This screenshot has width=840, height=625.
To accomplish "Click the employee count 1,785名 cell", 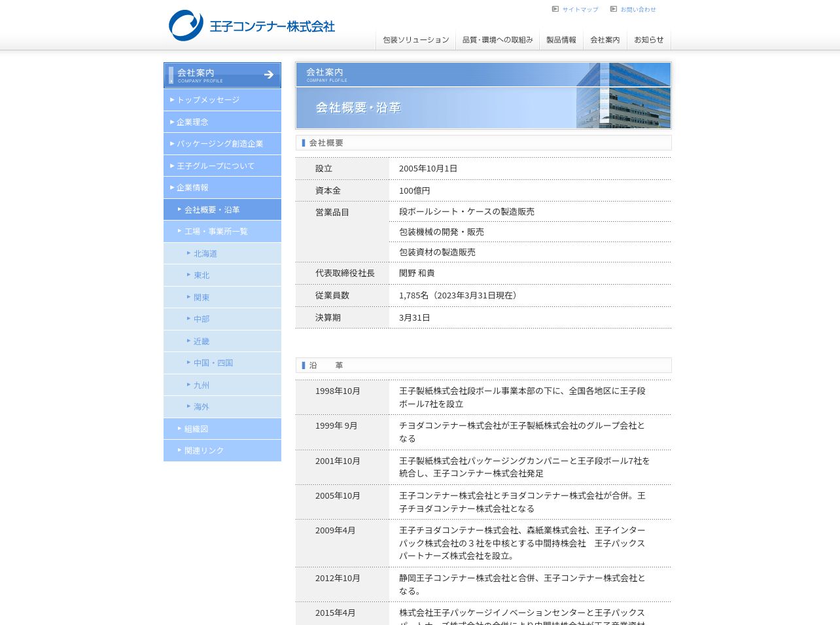I will pyautogui.click(x=530, y=295).
